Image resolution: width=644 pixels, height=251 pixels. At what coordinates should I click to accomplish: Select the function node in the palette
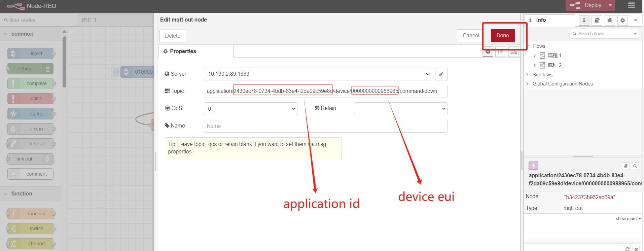coord(31,214)
